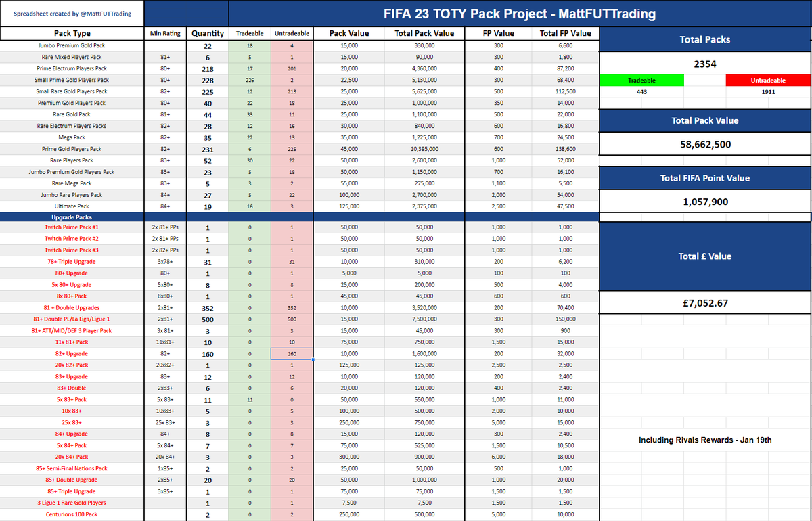The image size is (812, 521).
Task: Select the Total Pack Value column header
Action: click(x=426, y=33)
